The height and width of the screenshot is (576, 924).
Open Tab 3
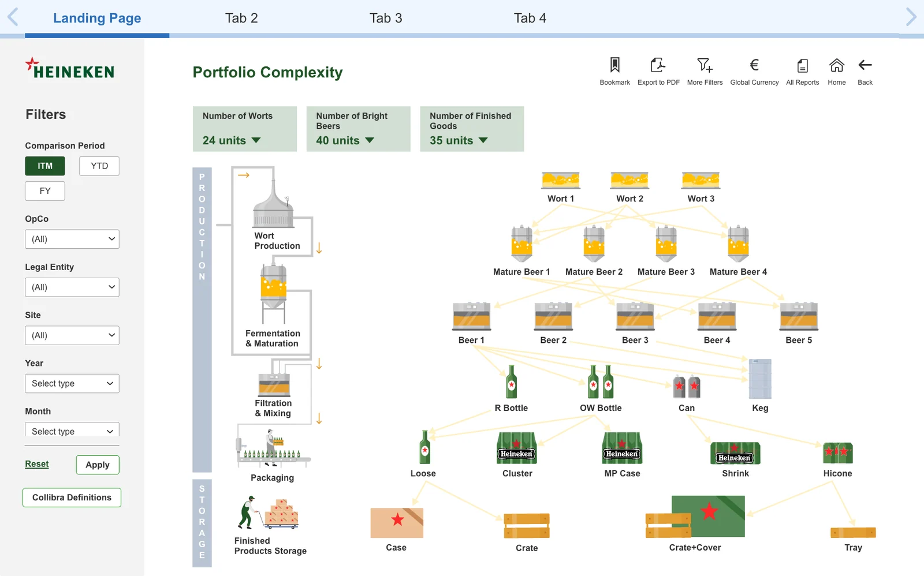point(386,18)
